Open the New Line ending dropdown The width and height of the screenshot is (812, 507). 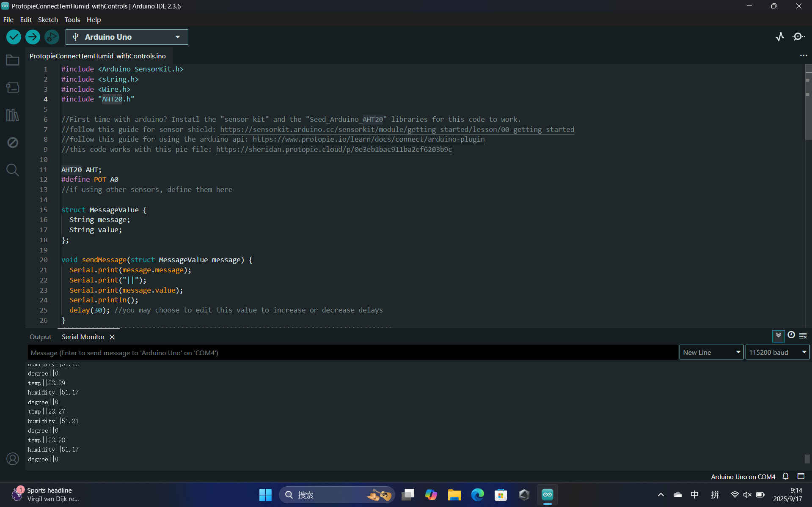(x=711, y=352)
